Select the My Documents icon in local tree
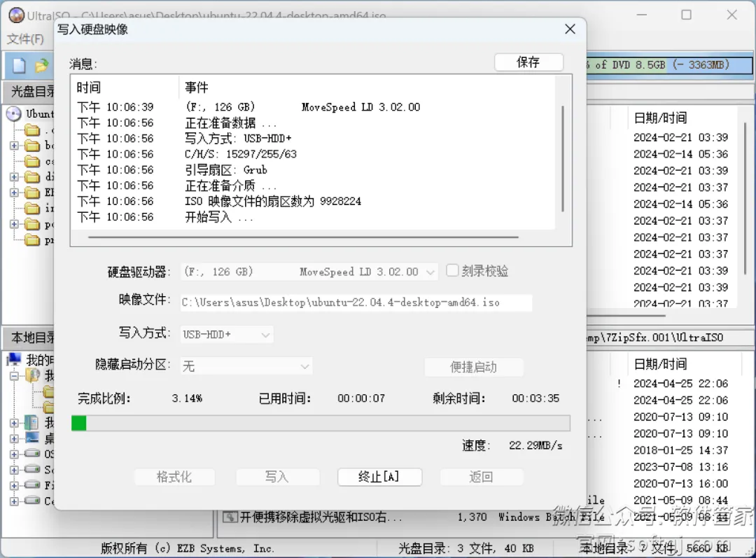 tap(31, 422)
